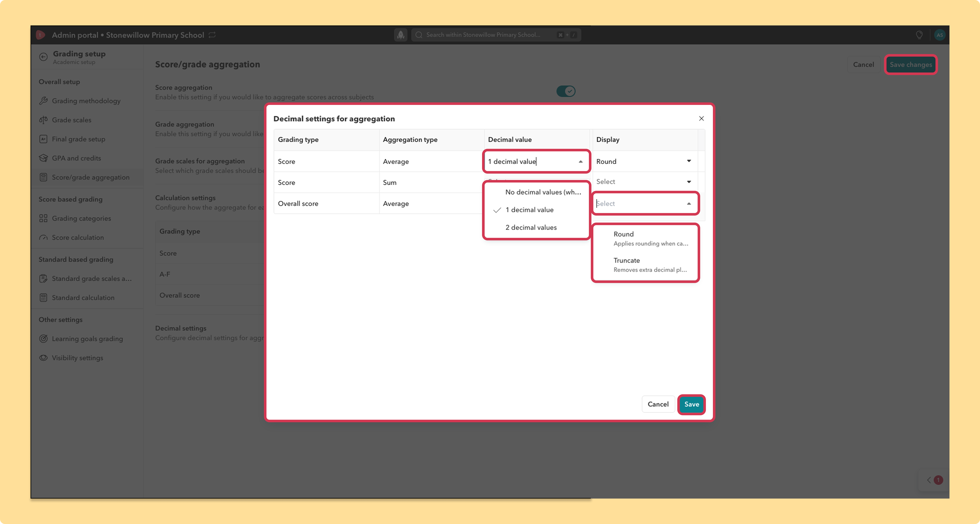Click the Score/grade aggregation calculator icon

click(x=43, y=177)
